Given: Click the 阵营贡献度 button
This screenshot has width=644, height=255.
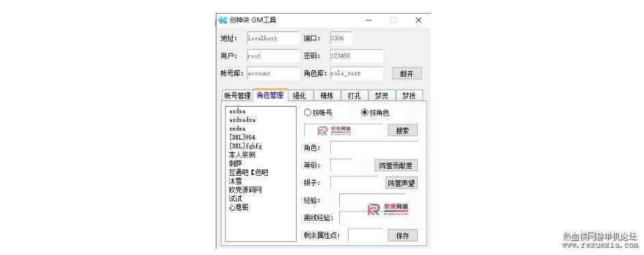Looking at the screenshot, I should (396, 165).
